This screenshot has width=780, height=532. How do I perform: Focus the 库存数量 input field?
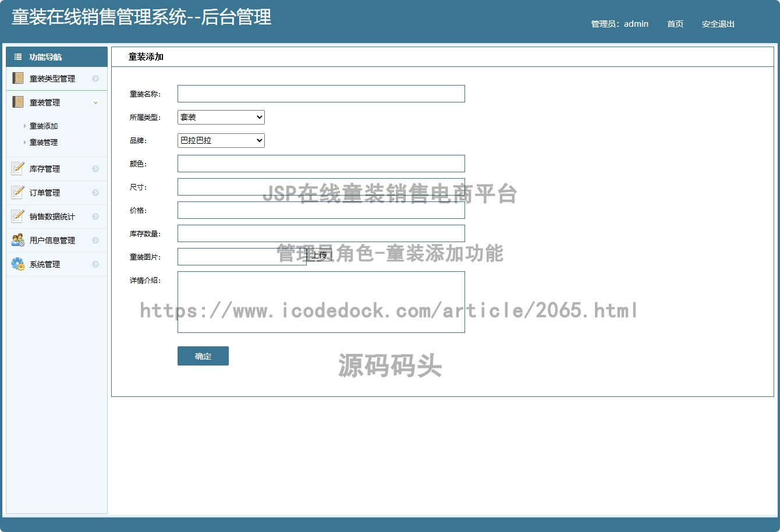pos(321,233)
